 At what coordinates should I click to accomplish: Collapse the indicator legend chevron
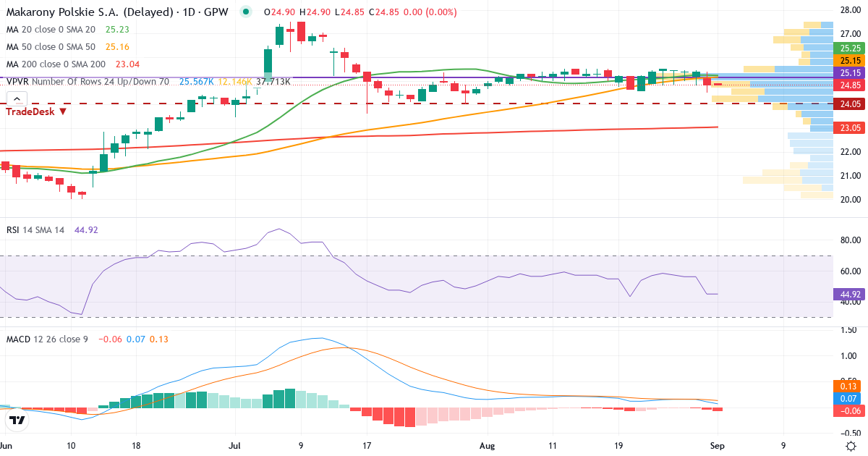[17, 99]
